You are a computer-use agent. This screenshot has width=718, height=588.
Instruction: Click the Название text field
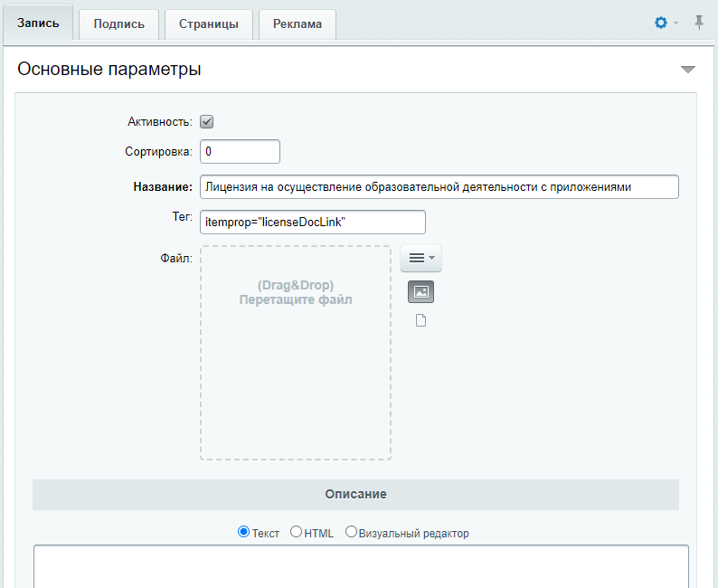click(x=439, y=187)
